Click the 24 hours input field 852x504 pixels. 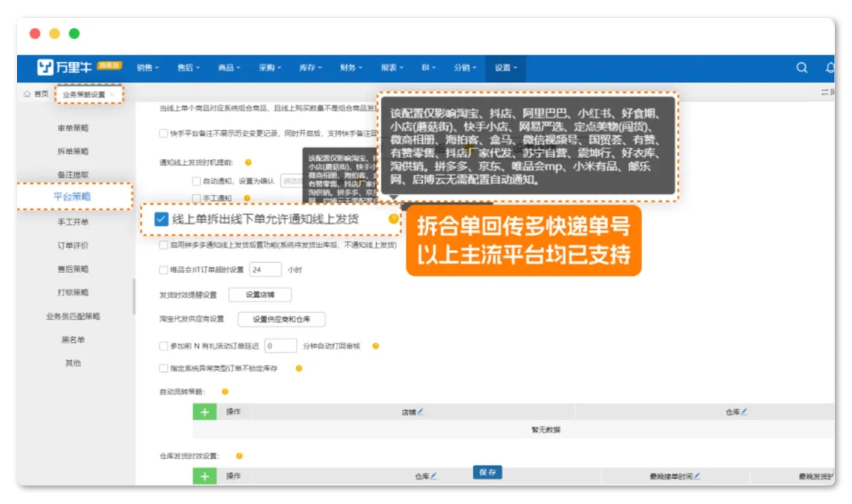pos(265,270)
